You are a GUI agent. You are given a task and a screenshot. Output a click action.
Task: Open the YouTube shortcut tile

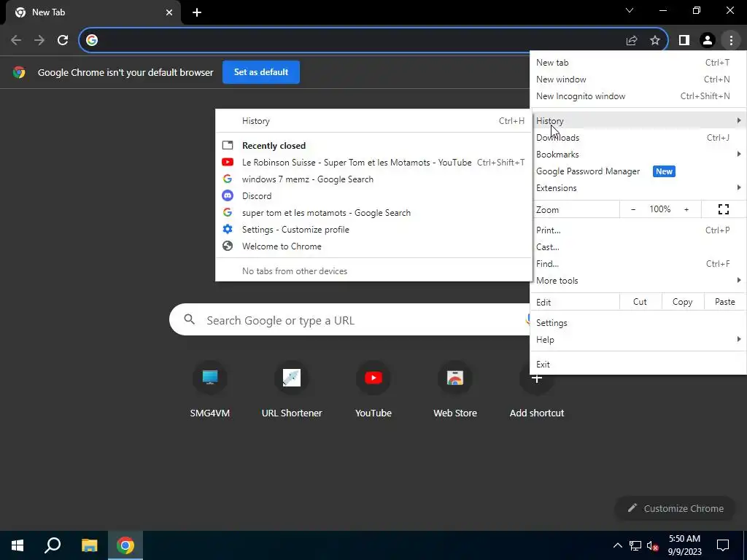(373, 378)
